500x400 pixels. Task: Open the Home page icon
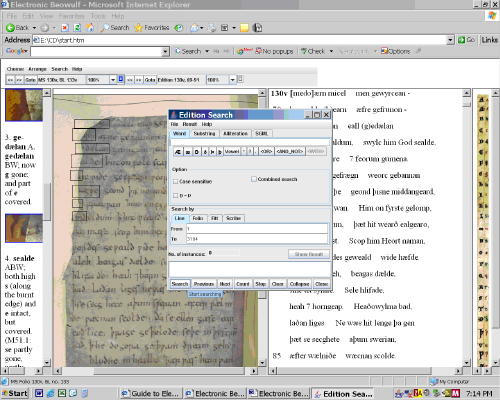90,28
